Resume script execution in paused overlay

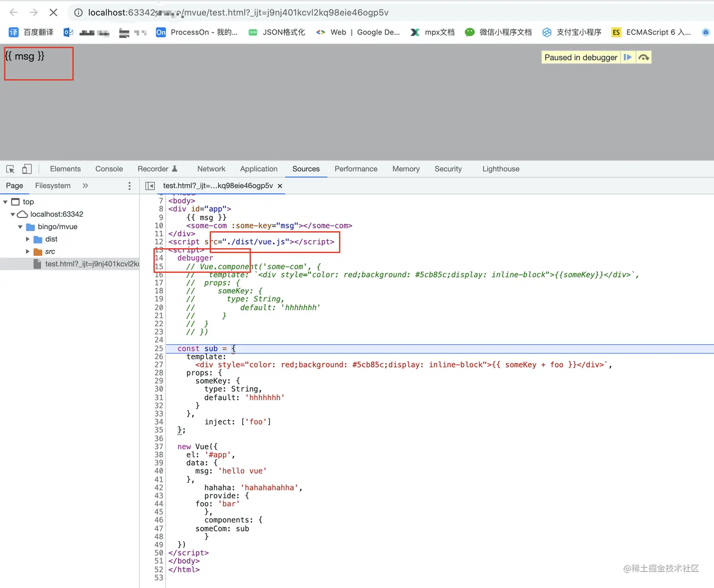pos(628,57)
